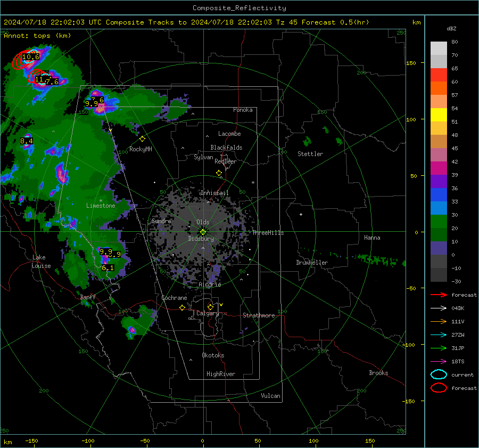479x448 pixels.
Task: Click the Limestone location label
Action: [x=101, y=206]
